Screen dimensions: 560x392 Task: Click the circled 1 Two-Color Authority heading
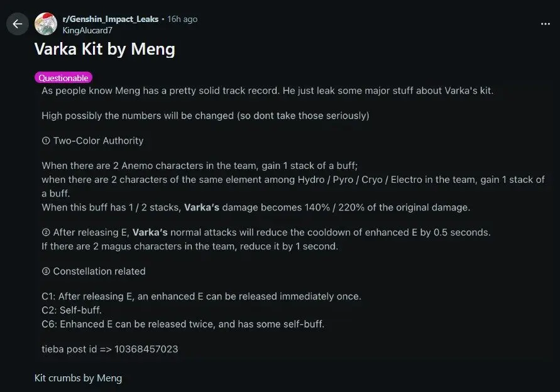point(92,141)
